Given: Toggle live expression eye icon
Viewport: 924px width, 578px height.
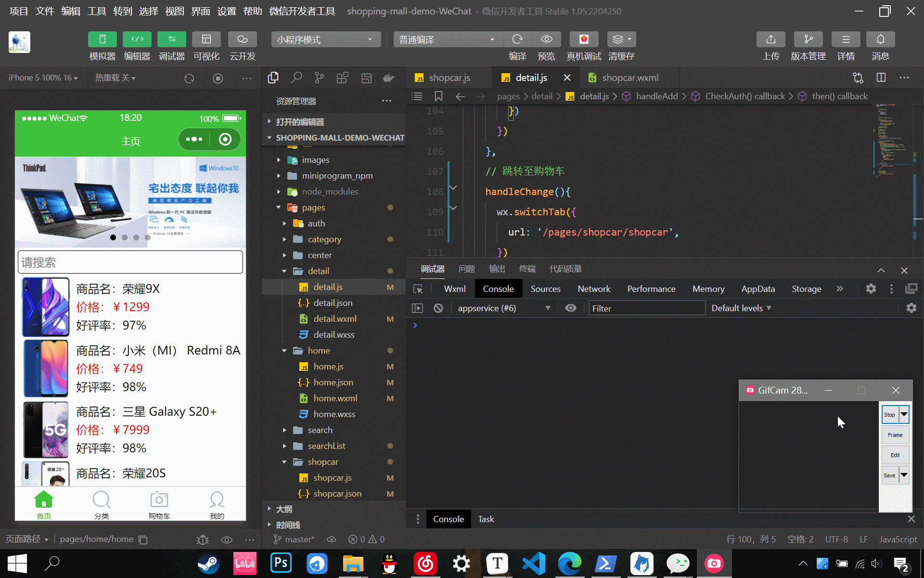Looking at the screenshot, I should click(x=571, y=308).
